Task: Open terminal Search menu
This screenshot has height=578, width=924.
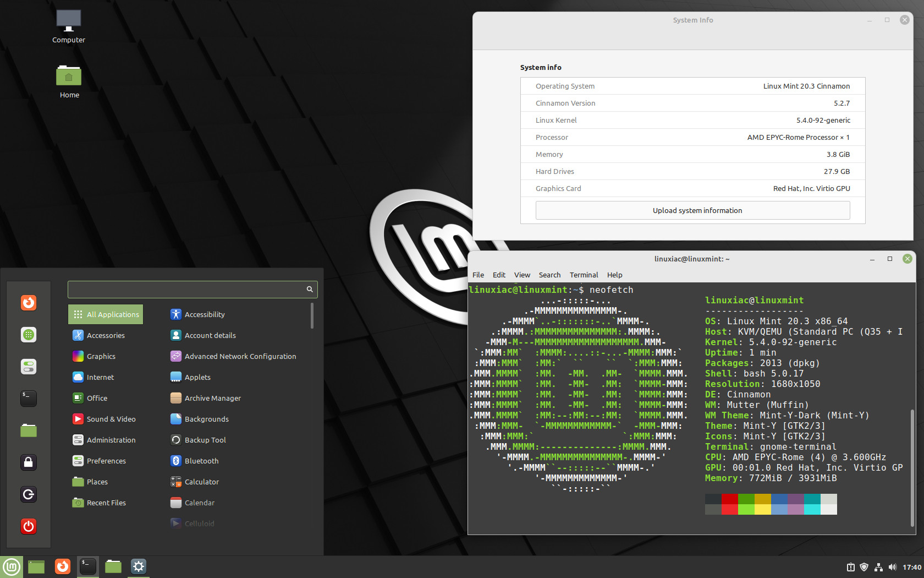Action: tap(549, 275)
